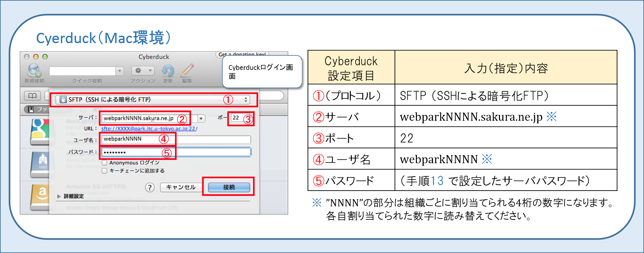644x253 pixels.
Task: Click footnote line 各自割り当てられた数字に読み替えてください
Action: coord(429,216)
